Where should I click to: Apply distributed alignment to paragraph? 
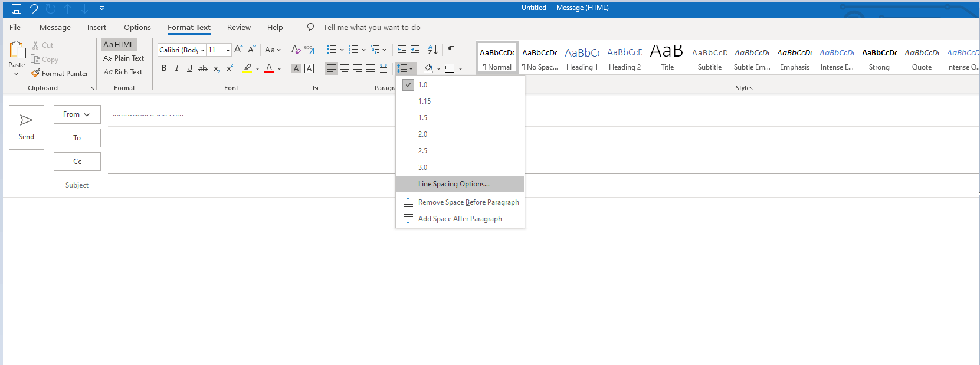(384, 68)
